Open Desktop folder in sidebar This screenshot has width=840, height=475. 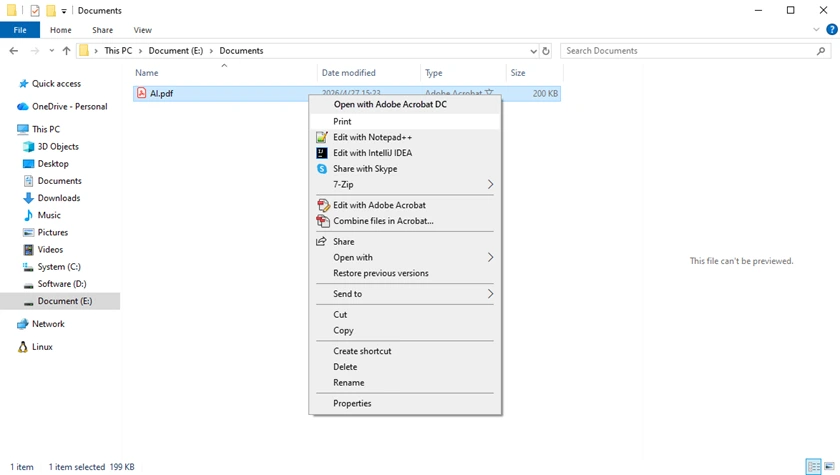point(53,164)
